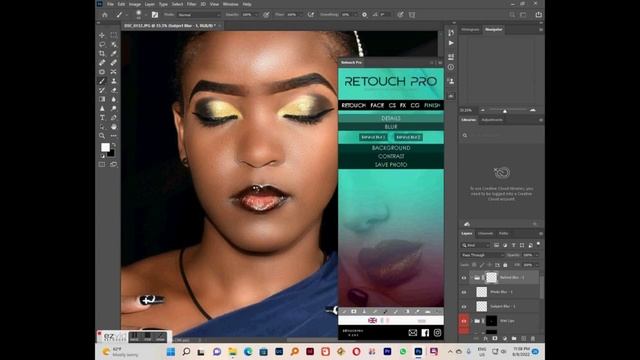Click the black background color swatch

111,153
